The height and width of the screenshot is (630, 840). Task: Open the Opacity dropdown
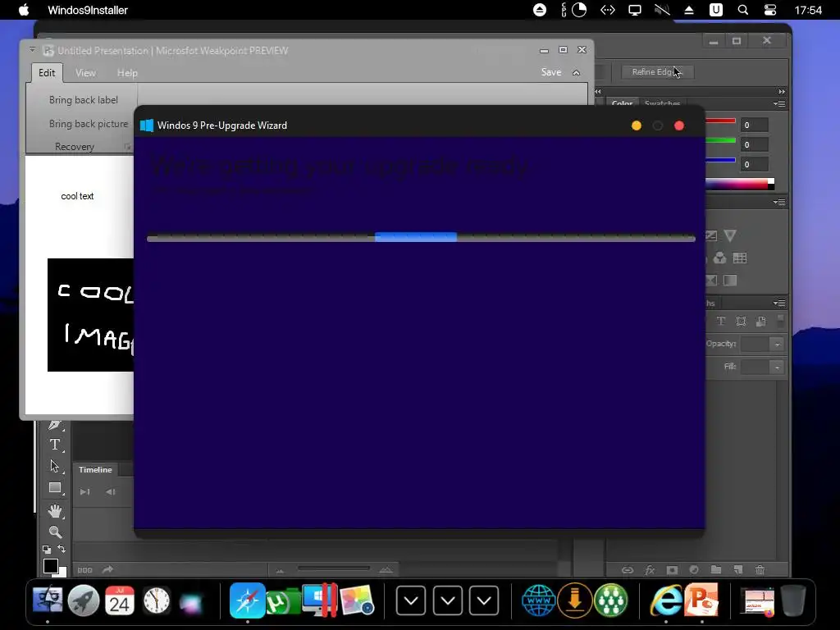click(778, 344)
